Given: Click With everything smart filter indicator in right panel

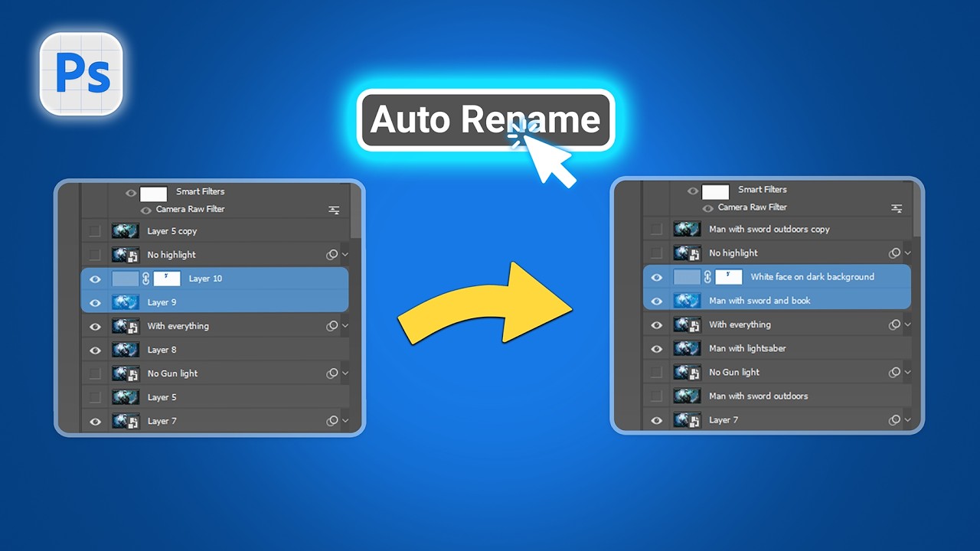Looking at the screenshot, I should click(x=893, y=324).
